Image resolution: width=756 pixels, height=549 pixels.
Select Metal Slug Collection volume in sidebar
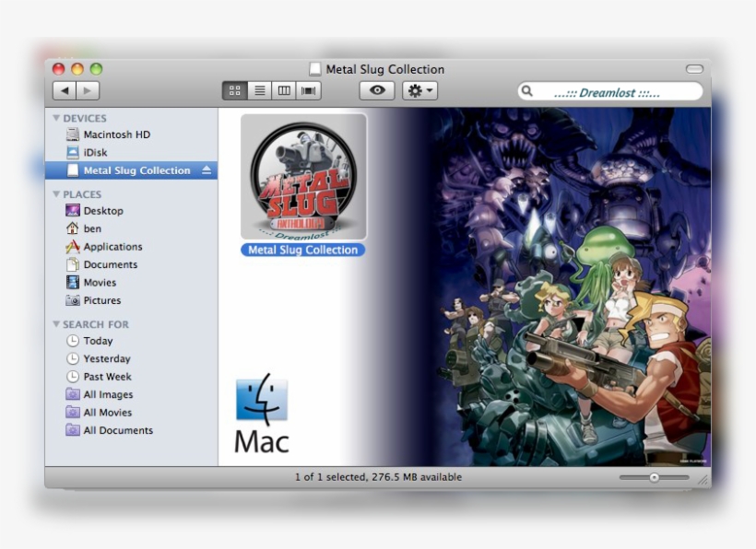tap(131, 170)
